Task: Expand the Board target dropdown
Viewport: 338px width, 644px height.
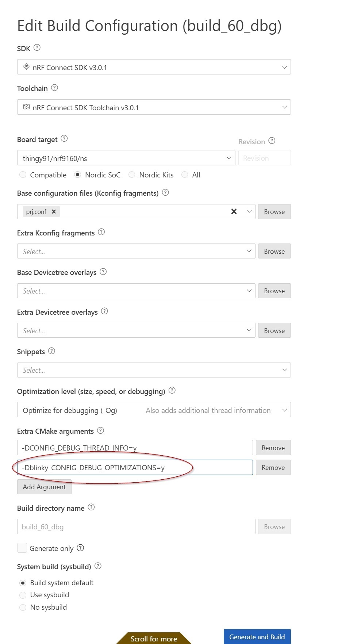Action: [126, 158]
